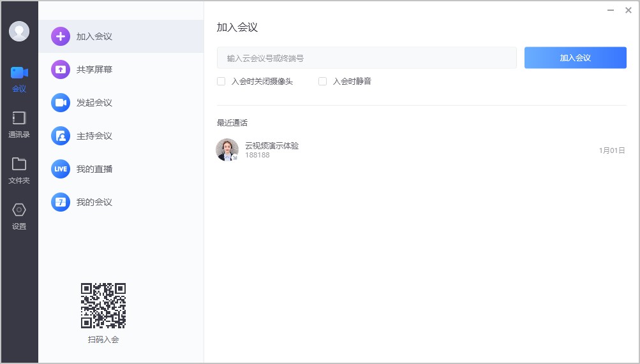Minimize the window
Viewport: 640px width, 364px height.
point(611,10)
